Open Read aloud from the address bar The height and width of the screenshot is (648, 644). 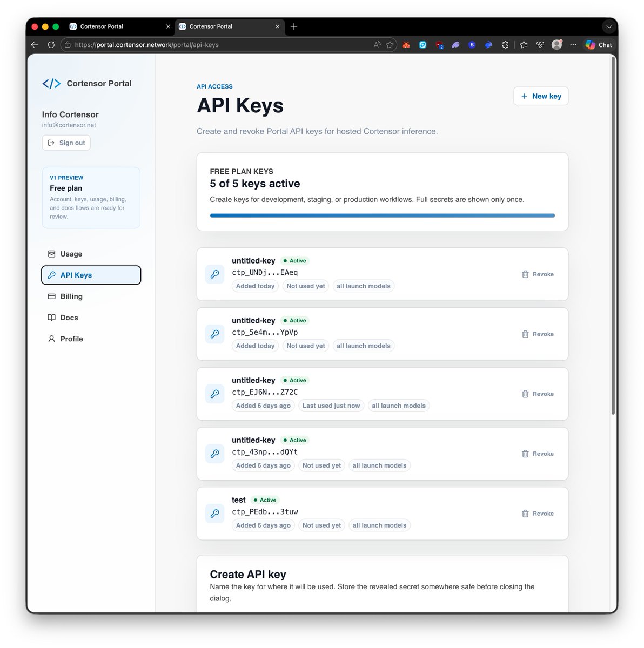click(377, 45)
